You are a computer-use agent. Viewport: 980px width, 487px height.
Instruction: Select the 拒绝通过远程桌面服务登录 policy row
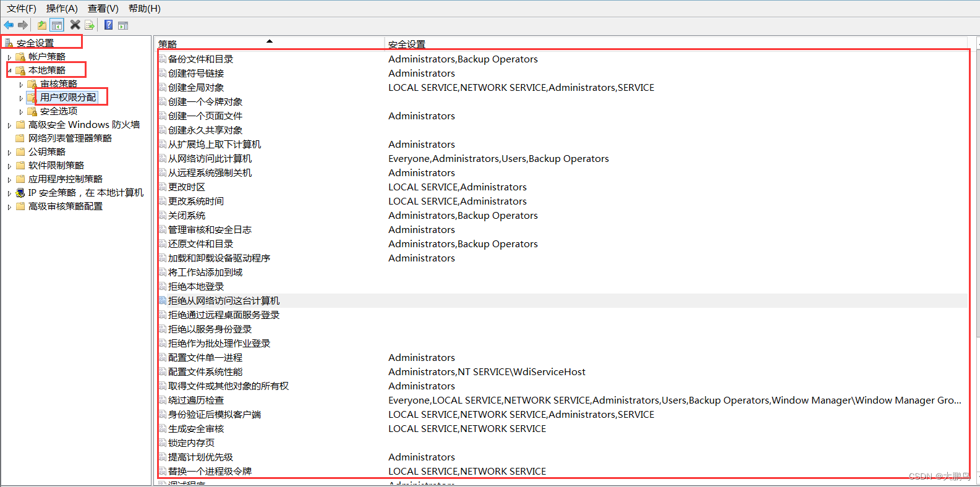pos(563,315)
